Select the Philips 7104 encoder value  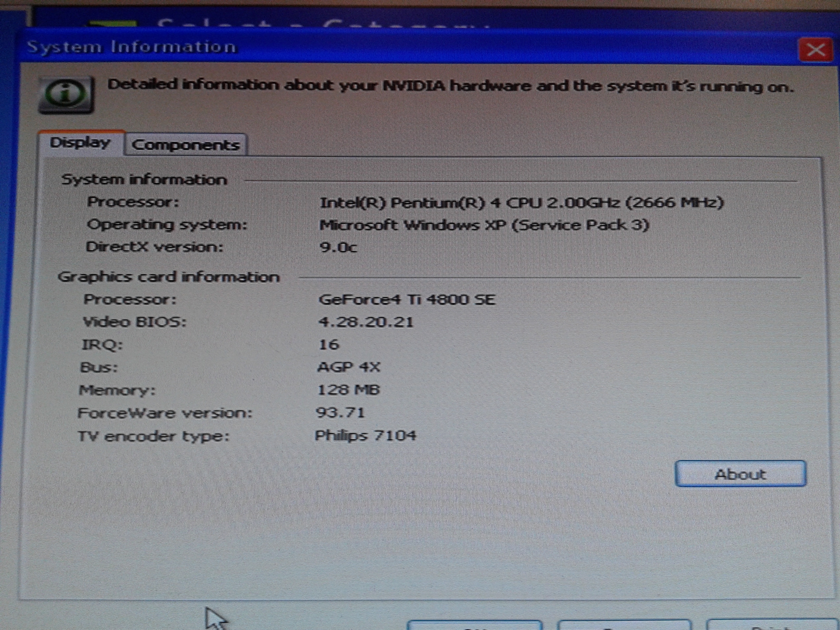366,435
